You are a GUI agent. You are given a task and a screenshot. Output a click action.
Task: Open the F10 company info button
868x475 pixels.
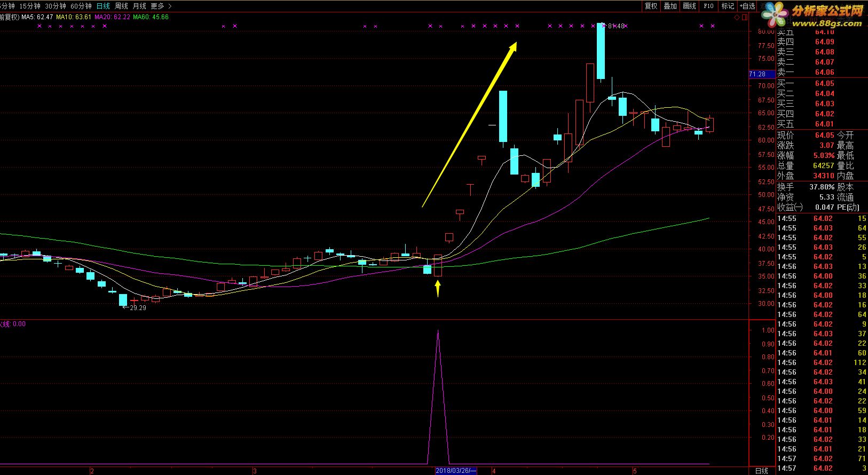(x=708, y=6)
